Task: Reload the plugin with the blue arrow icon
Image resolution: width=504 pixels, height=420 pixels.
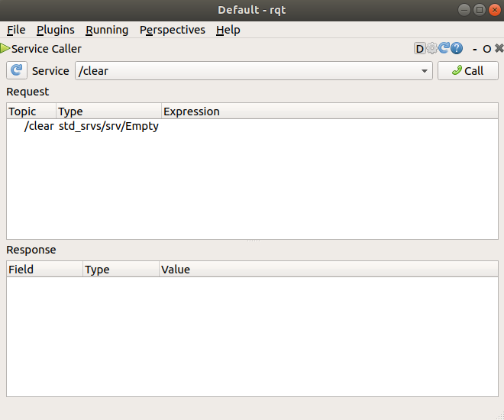Action: tap(444, 48)
